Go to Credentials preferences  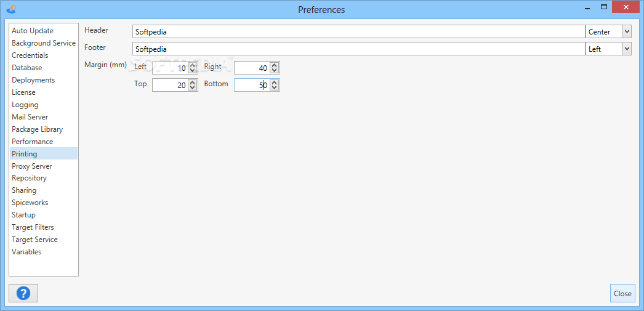click(44, 55)
